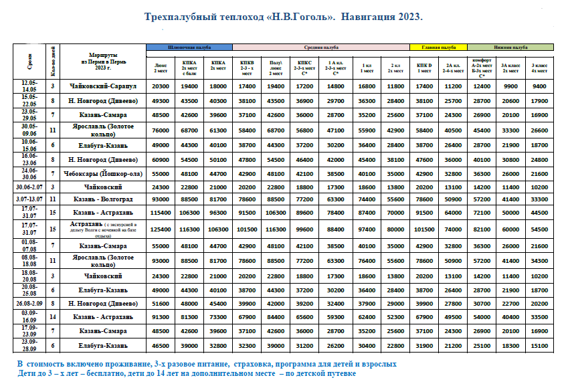Select the date cell '3.07-13.07'
The height and width of the screenshot is (392, 568).
point(29,199)
